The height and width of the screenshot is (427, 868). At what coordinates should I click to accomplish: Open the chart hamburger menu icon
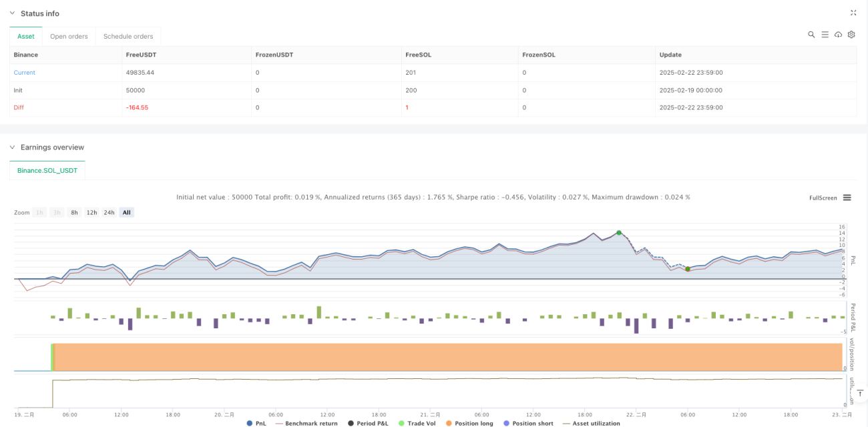pos(847,197)
